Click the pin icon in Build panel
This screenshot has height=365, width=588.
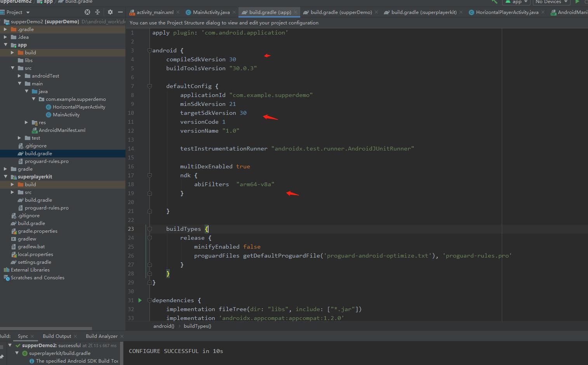coord(2,356)
